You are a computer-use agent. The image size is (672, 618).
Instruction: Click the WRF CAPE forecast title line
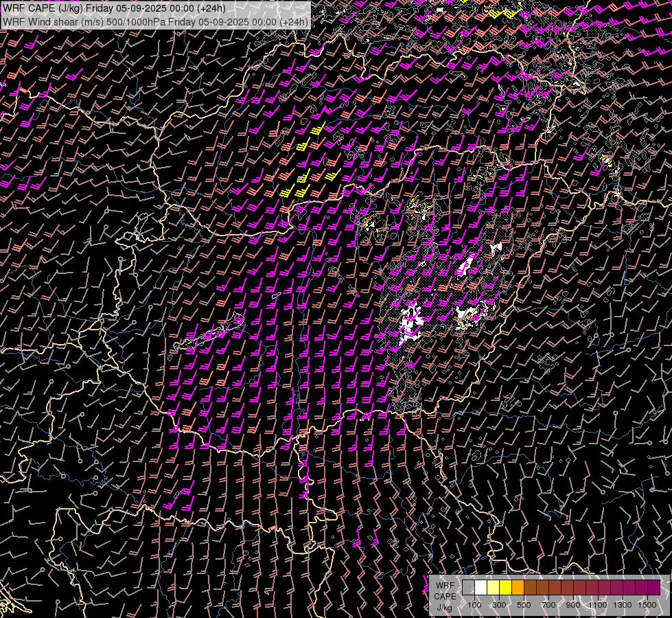[114, 8]
